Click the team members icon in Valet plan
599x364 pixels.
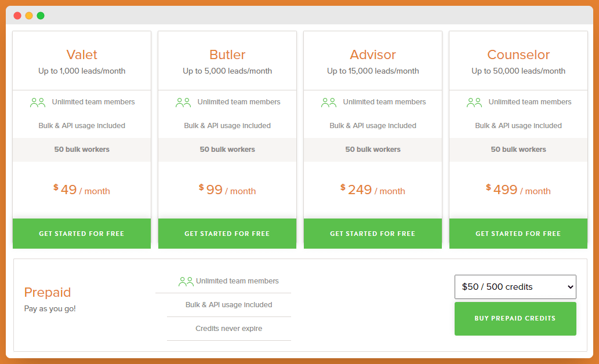pyautogui.click(x=38, y=103)
